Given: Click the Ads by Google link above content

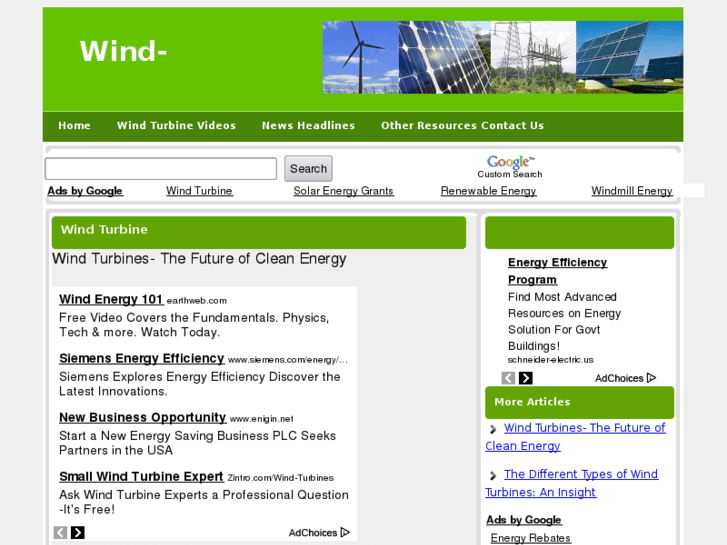Looking at the screenshot, I should 85,191.
